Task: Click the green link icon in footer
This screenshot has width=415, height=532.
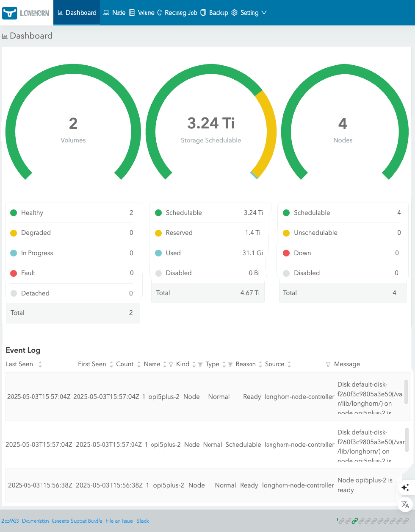Action: 355,521
